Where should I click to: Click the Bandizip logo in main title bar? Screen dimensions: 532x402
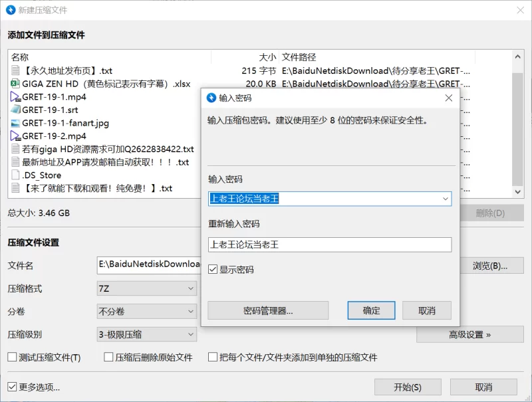(11, 10)
